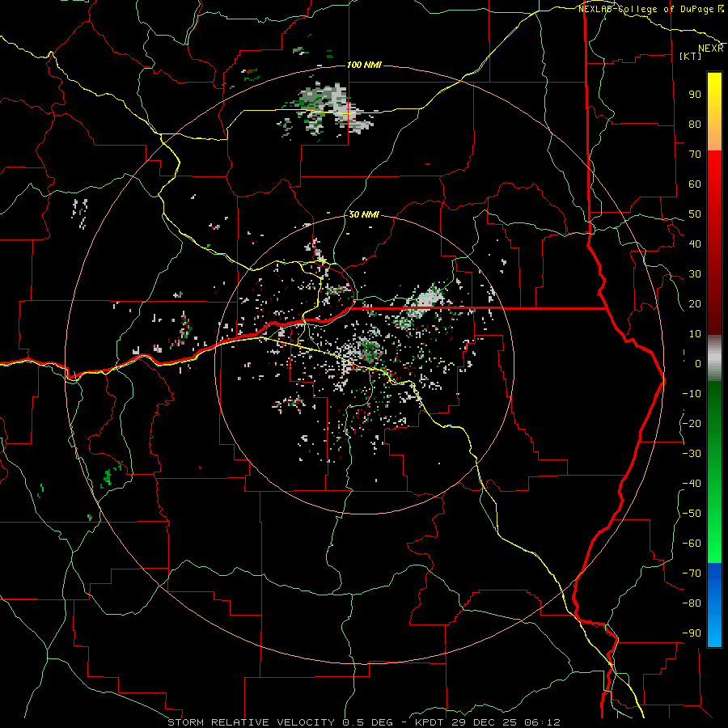The height and width of the screenshot is (728, 728).
Task: Click the 100 NMI range ring label
Action: click(365, 65)
